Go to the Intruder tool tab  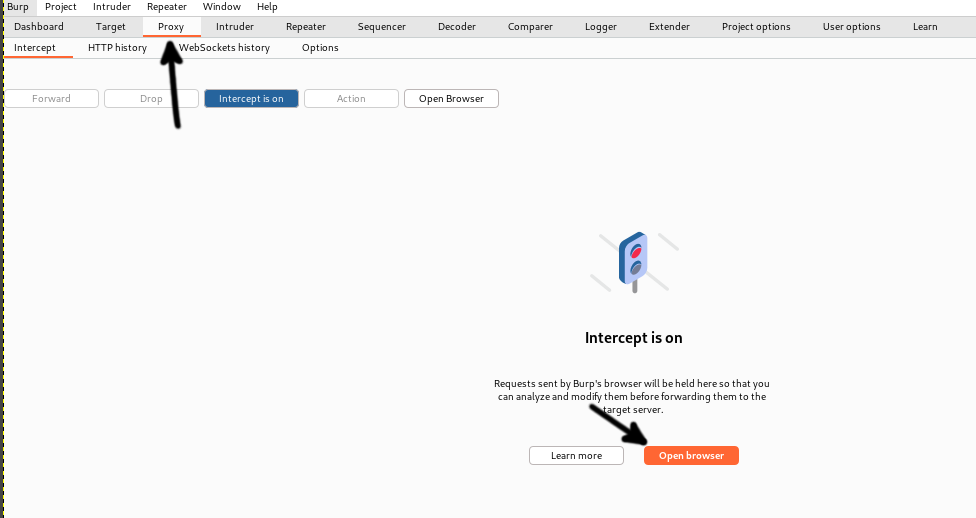pos(235,27)
